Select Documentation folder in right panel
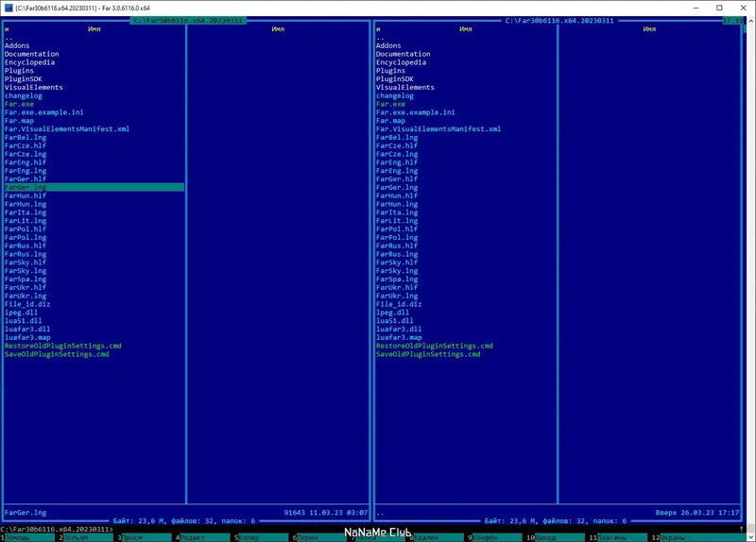Viewport: 756px width, 542px height. click(404, 54)
